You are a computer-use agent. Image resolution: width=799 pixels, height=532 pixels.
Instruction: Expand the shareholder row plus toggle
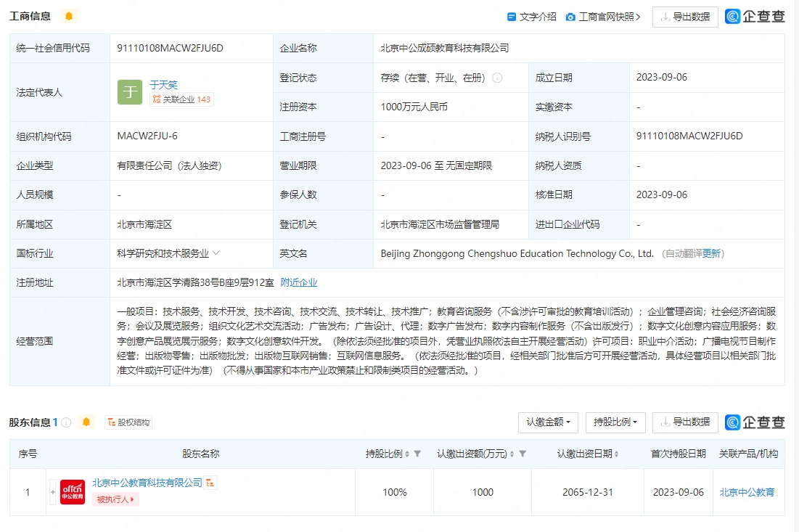tap(52, 492)
